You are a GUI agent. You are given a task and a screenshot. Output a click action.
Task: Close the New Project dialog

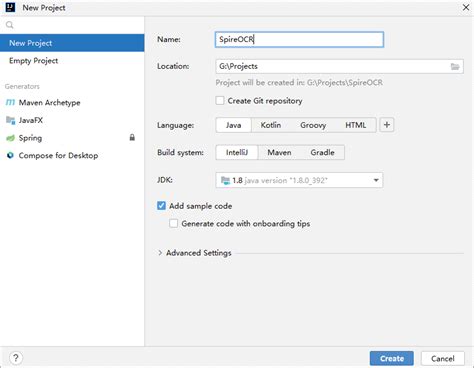click(466, 7)
